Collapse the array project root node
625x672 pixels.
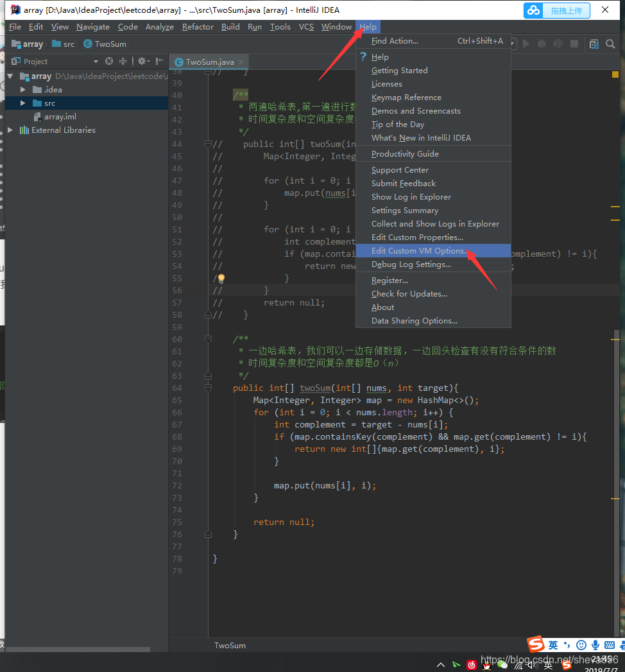10,76
